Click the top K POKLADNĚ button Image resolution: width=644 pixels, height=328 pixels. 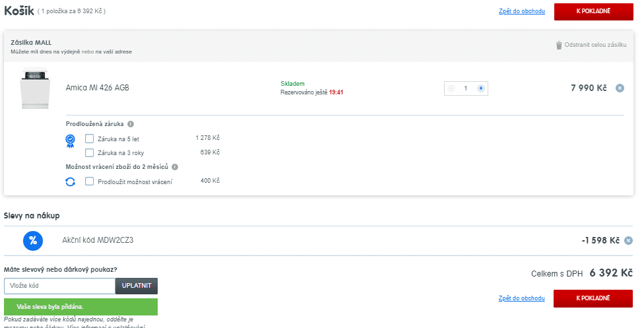(x=593, y=11)
